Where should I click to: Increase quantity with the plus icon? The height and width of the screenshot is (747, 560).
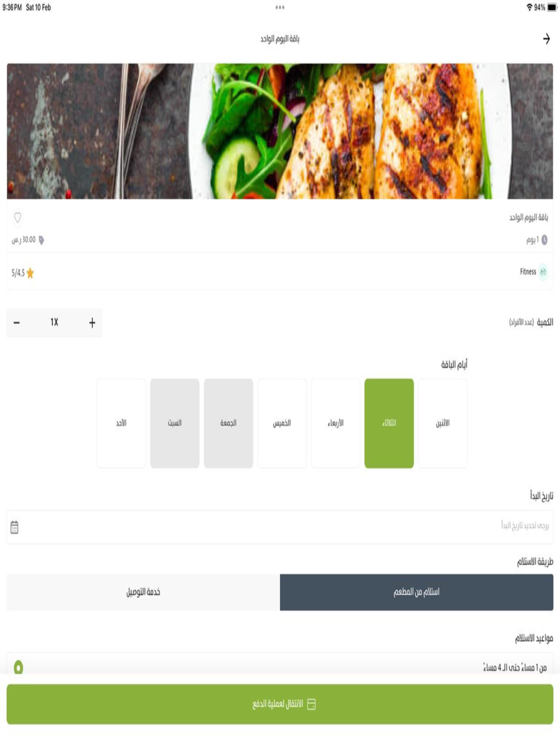pos(92,323)
